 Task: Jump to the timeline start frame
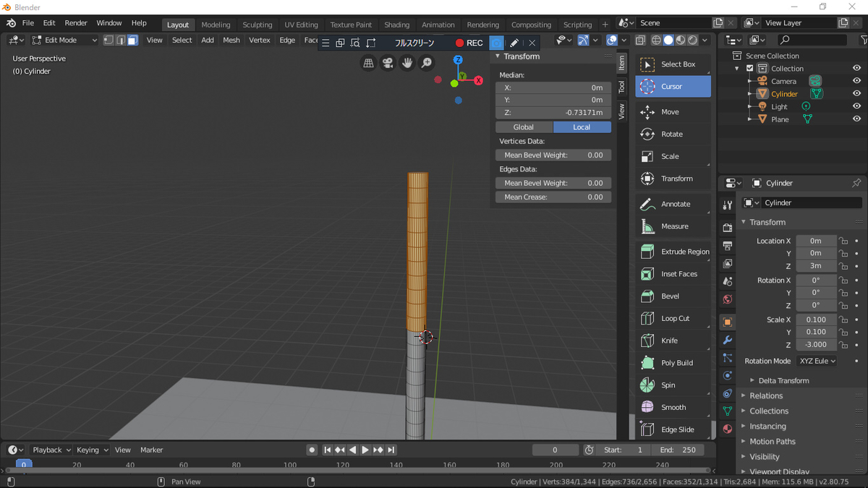(327, 450)
